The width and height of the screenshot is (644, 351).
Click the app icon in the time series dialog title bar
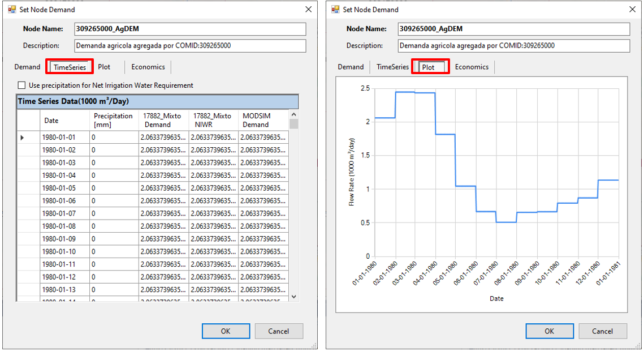point(12,10)
